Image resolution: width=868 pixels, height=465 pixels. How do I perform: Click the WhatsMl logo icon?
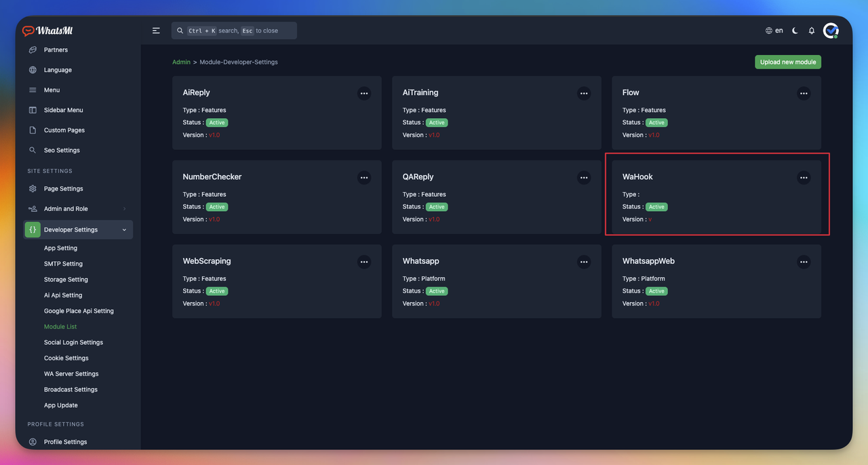pyautogui.click(x=28, y=31)
